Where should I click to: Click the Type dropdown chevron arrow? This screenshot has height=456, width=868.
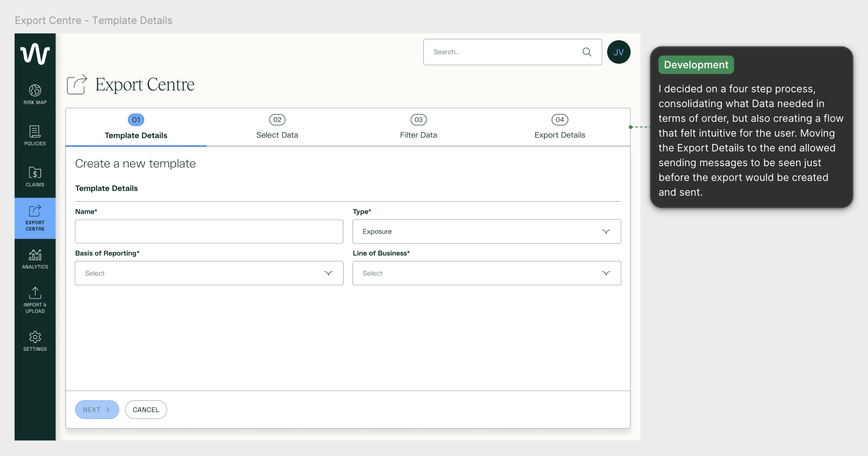click(x=606, y=232)
